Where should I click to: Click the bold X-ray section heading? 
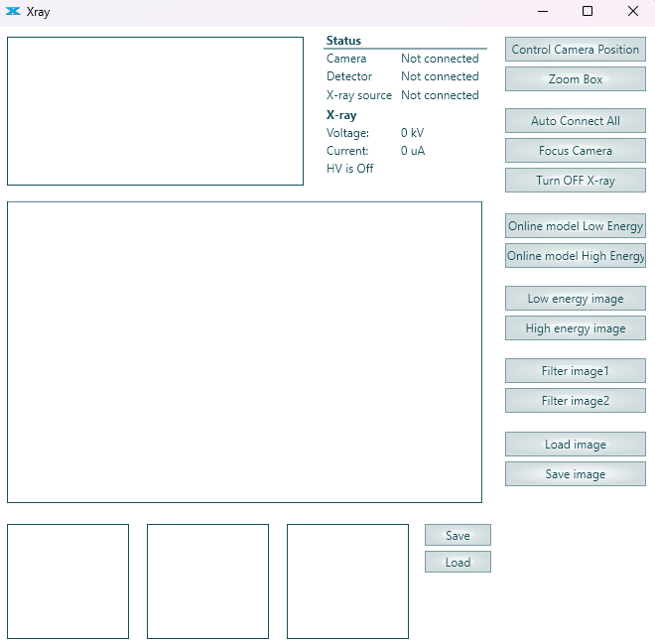[341, 115]
